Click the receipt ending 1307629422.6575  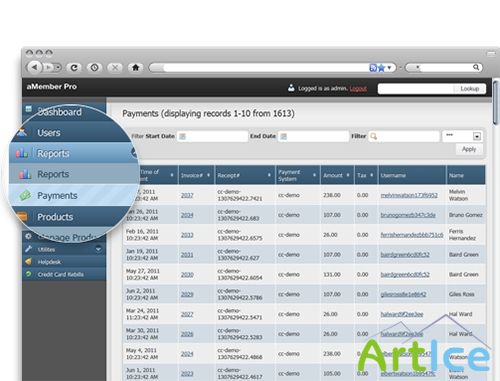pos(240,235)
